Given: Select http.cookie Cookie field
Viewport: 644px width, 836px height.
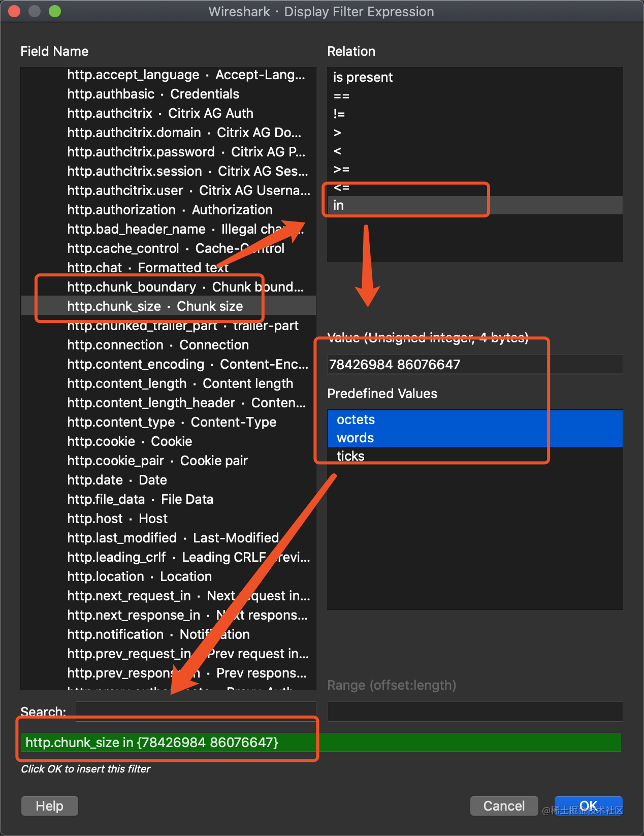Looking at the screenshot, I should click(x=168, y=441).
